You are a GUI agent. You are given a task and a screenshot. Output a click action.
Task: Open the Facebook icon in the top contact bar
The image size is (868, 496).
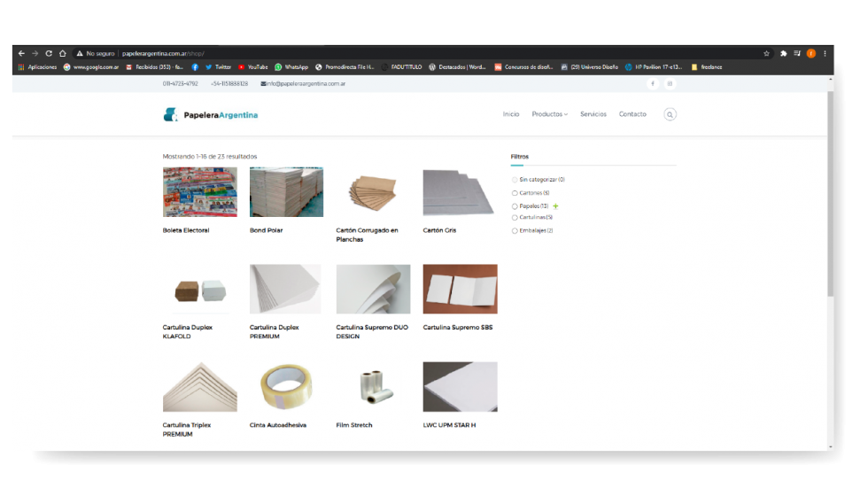[x=653, y=83]
